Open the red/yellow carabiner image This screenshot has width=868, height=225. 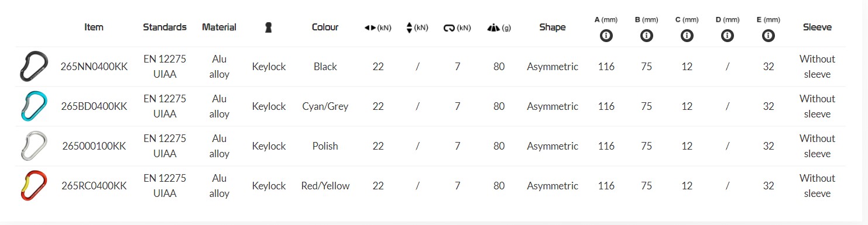tap(33, 185)
